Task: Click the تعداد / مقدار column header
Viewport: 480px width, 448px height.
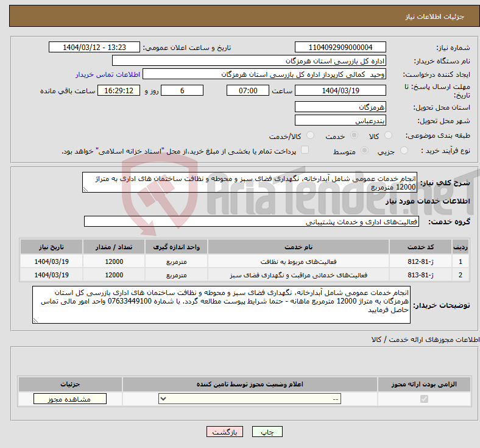Action: [114, 247]
